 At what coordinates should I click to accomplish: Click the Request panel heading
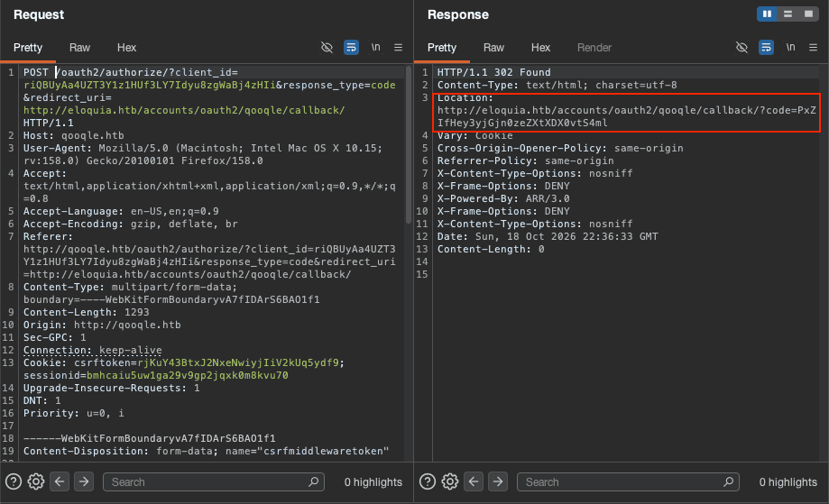[39, 14]
